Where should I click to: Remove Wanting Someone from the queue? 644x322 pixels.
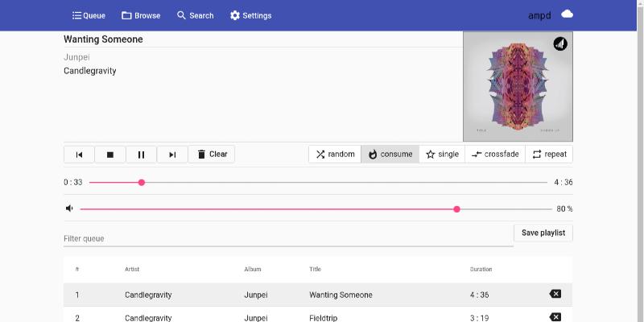tap(555, 295)
